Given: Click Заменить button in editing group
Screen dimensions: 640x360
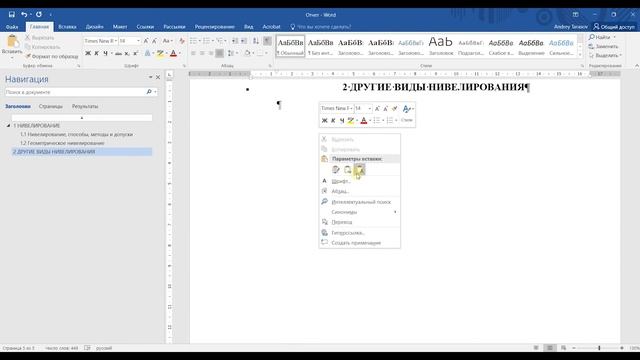Looking at the screenshot, I should coord(603,47).
